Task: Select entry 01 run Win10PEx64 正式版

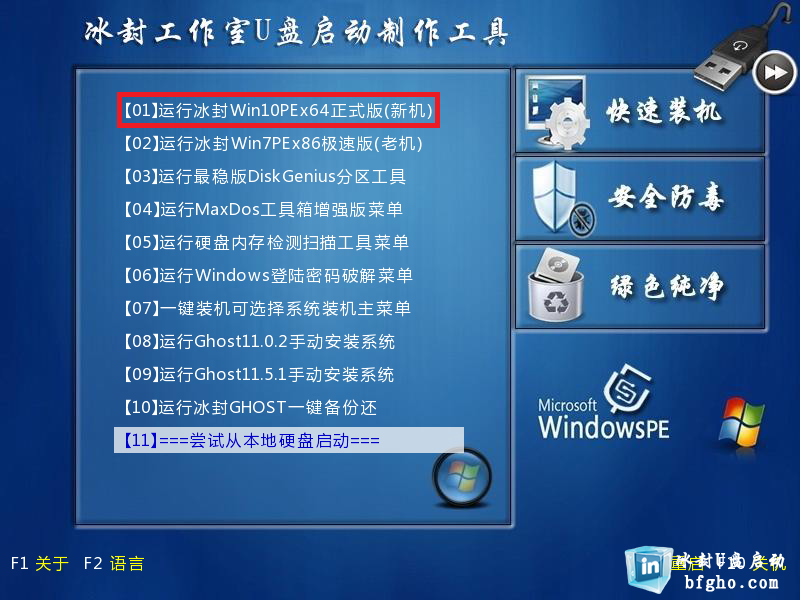Action: (x=279, y=110)
